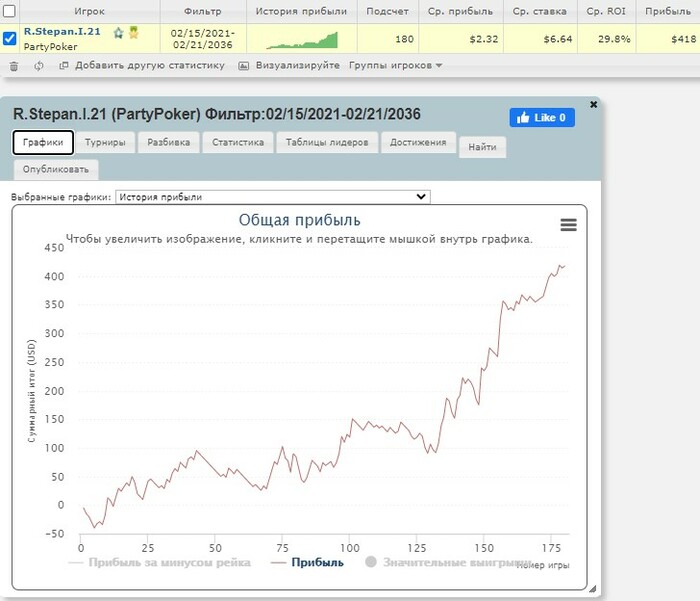Sort by Ср. прибыль column header

460,11
